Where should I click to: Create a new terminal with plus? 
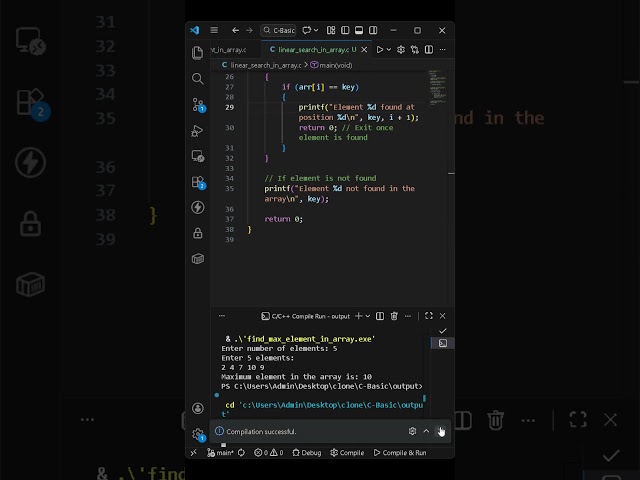[358, 316]
